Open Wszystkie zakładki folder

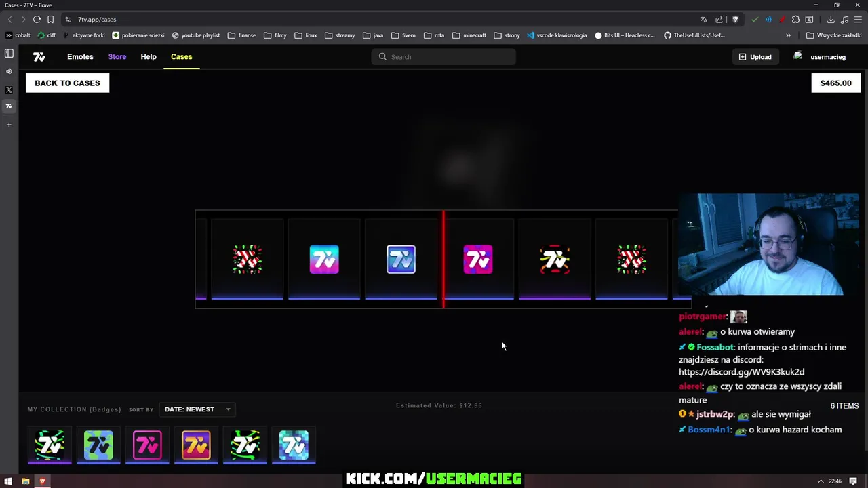tap(833, 35)
